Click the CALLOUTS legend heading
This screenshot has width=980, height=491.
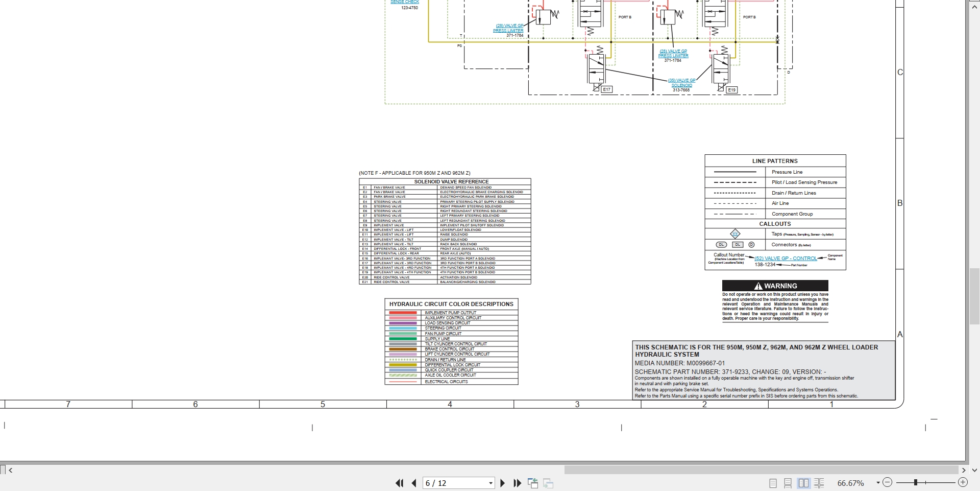tap(775, 224)
